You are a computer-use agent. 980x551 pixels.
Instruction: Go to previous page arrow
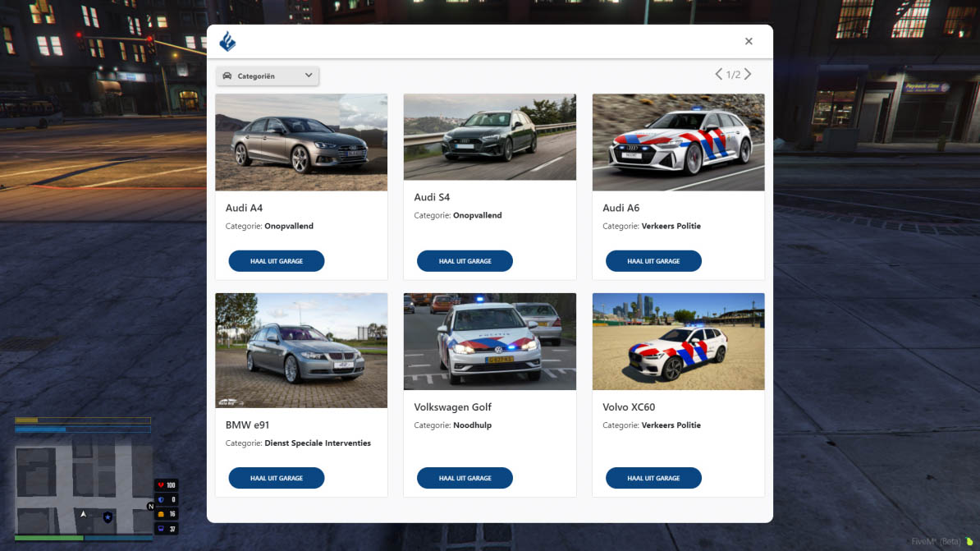[x=719, y=75]
